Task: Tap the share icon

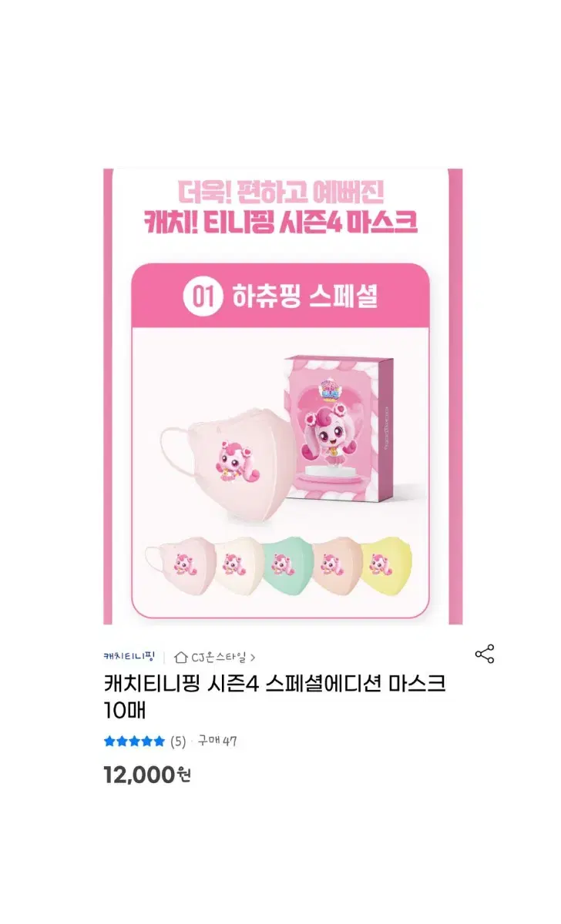Action: [485, 654]
